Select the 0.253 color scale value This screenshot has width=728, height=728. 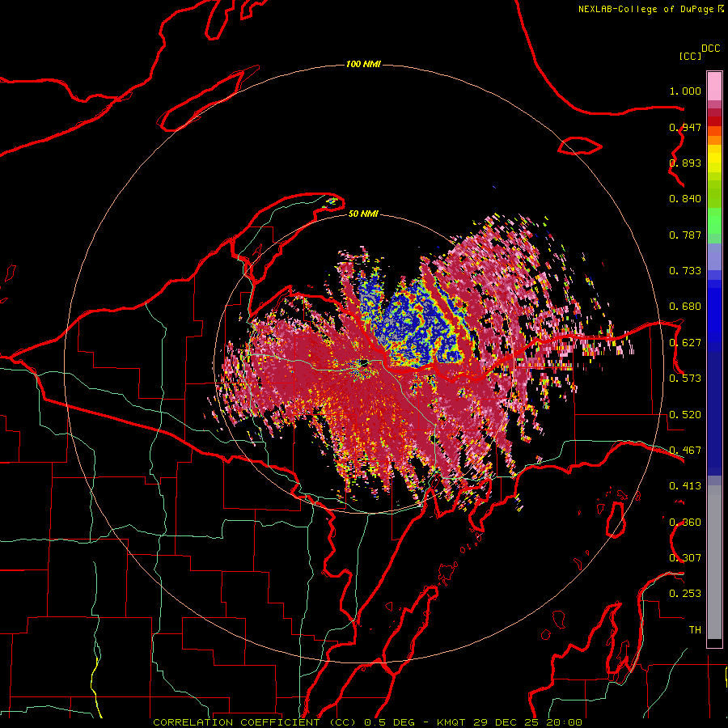point(685,594)
